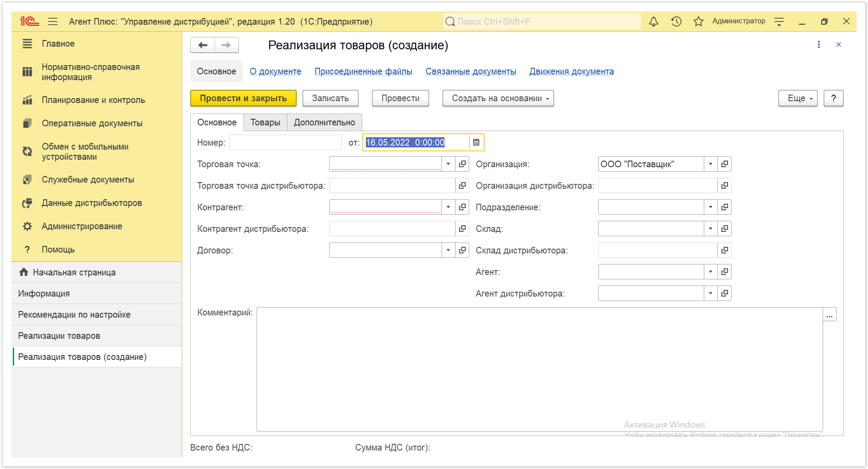Open the settings lines icon beside Администратор

tap(779, 21)
